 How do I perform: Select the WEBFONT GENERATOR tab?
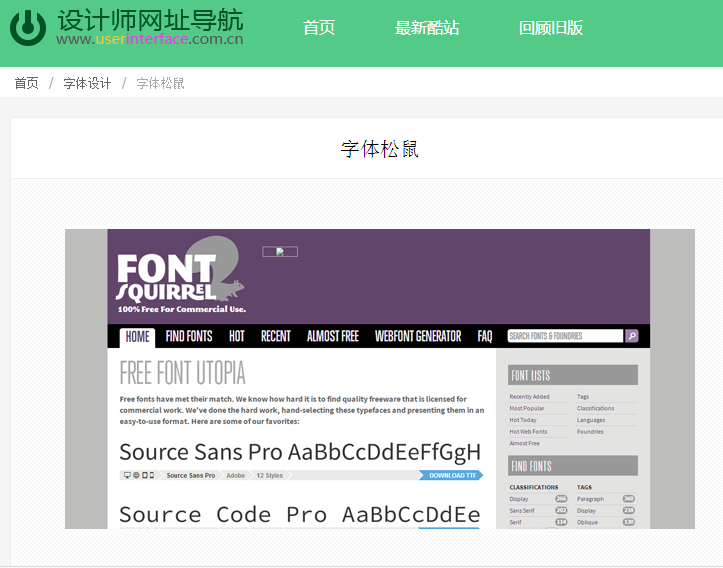(x=418, y=337)
